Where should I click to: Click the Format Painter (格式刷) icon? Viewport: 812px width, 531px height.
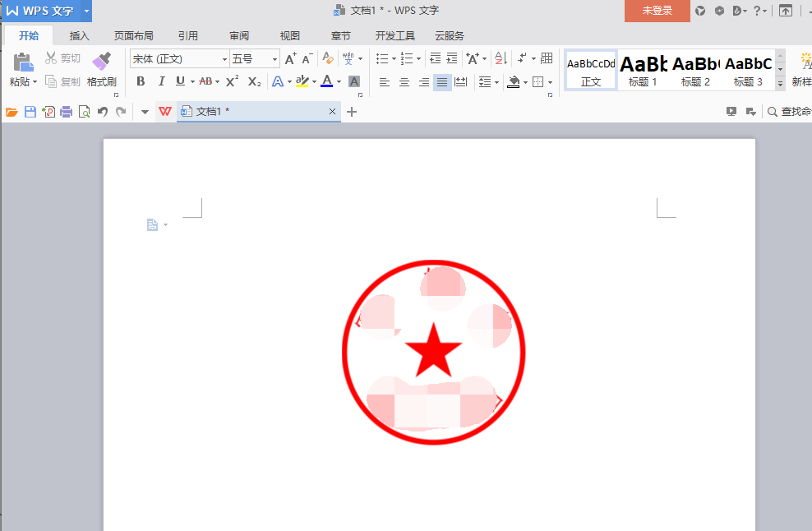point(102,61)
